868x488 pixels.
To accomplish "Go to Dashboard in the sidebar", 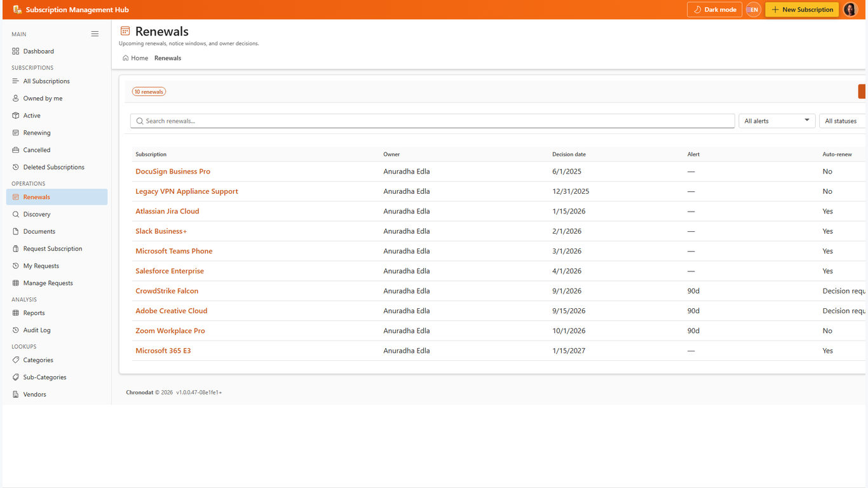I will (x=57, y=51).
